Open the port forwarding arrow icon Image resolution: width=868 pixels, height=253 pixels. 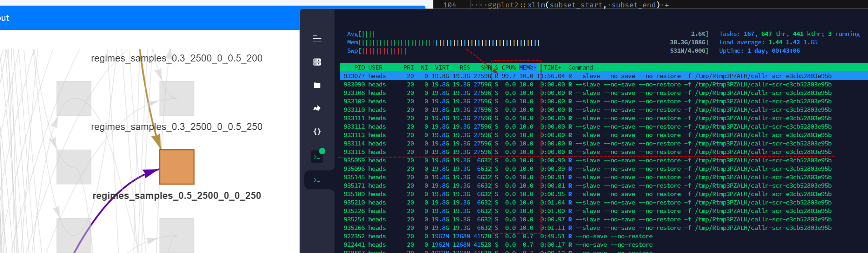click(317, 108)
